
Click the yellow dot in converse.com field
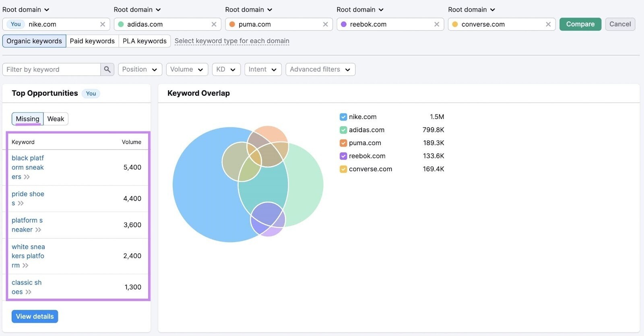point(455,25)
